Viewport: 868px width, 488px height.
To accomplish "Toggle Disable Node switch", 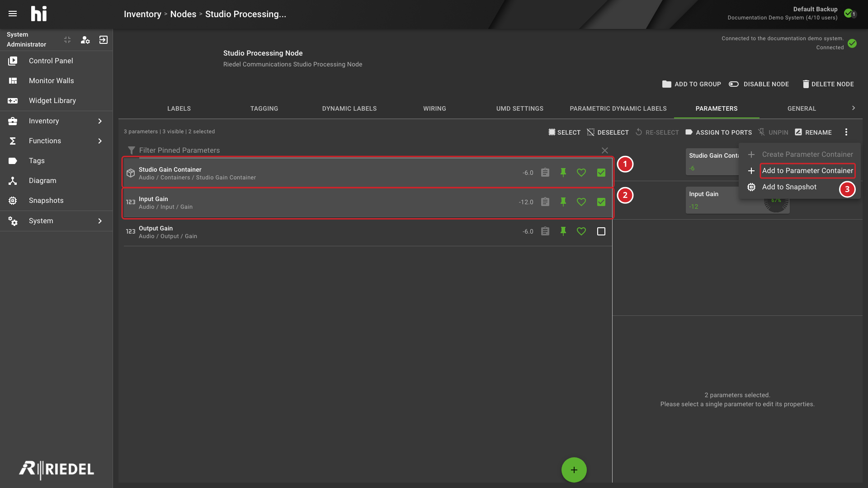I will pos(759,84).
